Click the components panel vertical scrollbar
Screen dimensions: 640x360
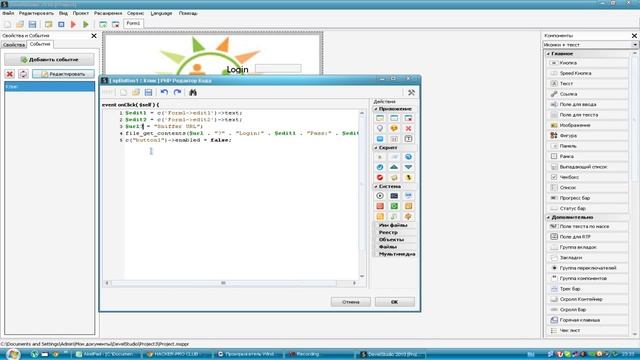[x=635, y=194]
